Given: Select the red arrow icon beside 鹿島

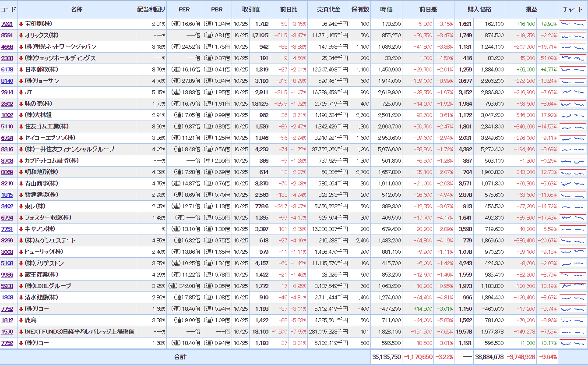Looking at the screenshot, I should 21,320.
